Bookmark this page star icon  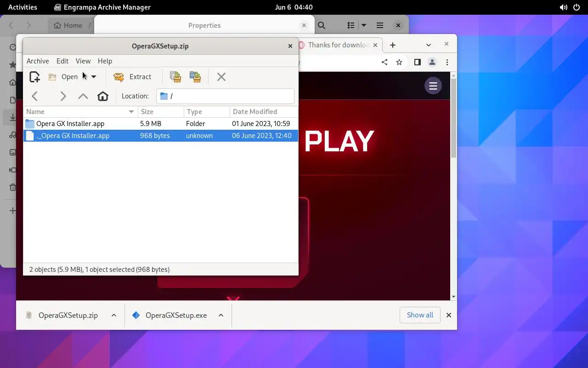point(399,62)
